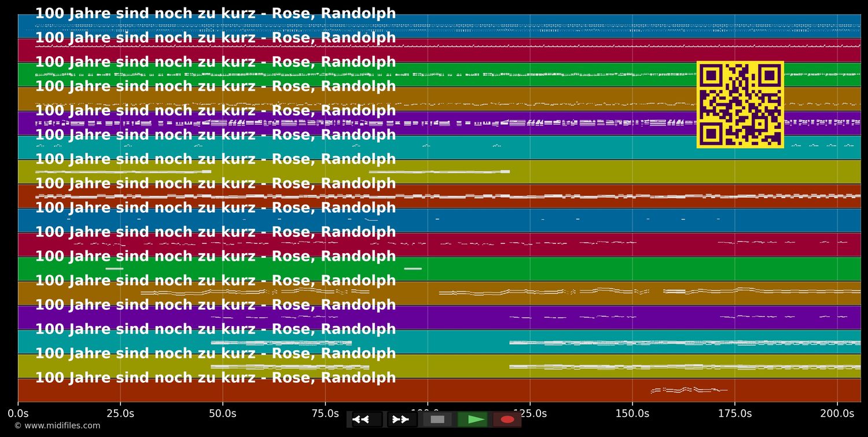Stop playback with the gray square button
The image size is (868, 437).
437,419
